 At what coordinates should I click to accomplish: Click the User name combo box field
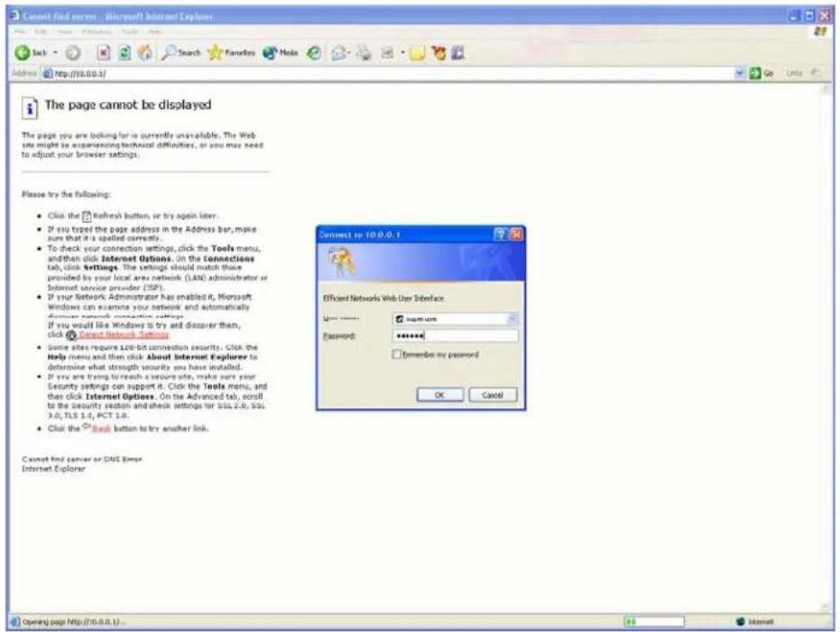[455, 319]
